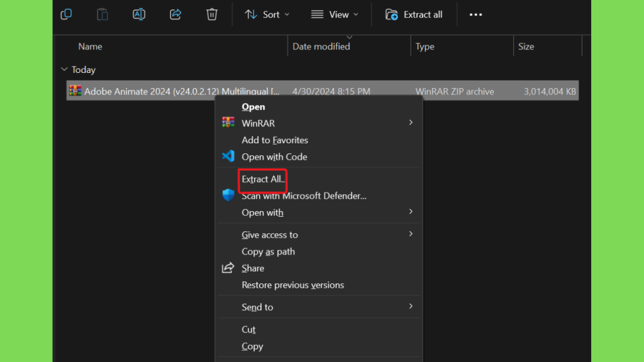
Task: Sort by the Size column header
Action: (526, 47)
